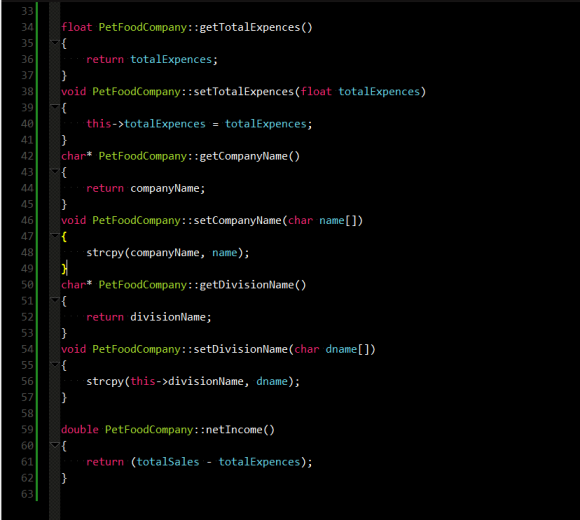This screenshot has width=580, height=520.
Task: Collapse the setTotalExpences function fold arrow
Action: point(54,107)
